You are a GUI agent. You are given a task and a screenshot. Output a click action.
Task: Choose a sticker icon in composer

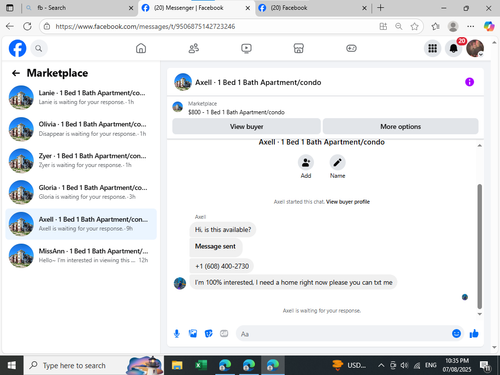pos(208,333)
